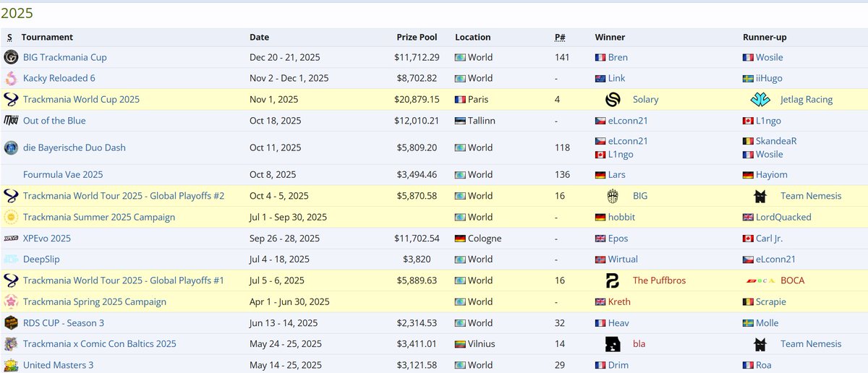Viewport: 868px width, 373px height.
Task: View LordQuacked's player profile
Action: coord(783,217)
